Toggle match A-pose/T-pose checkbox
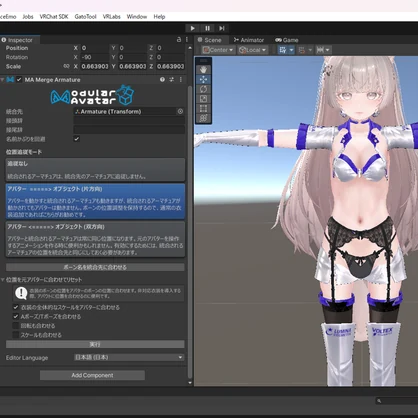418x418 pixels. pos(16,316)
